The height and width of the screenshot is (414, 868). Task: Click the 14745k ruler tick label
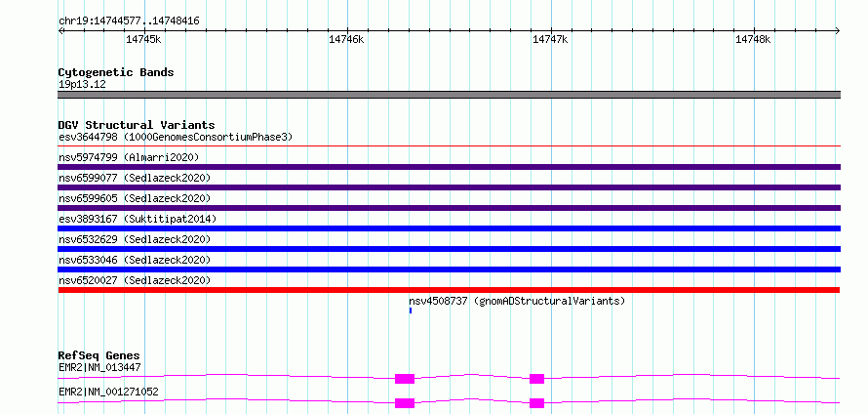143,39
